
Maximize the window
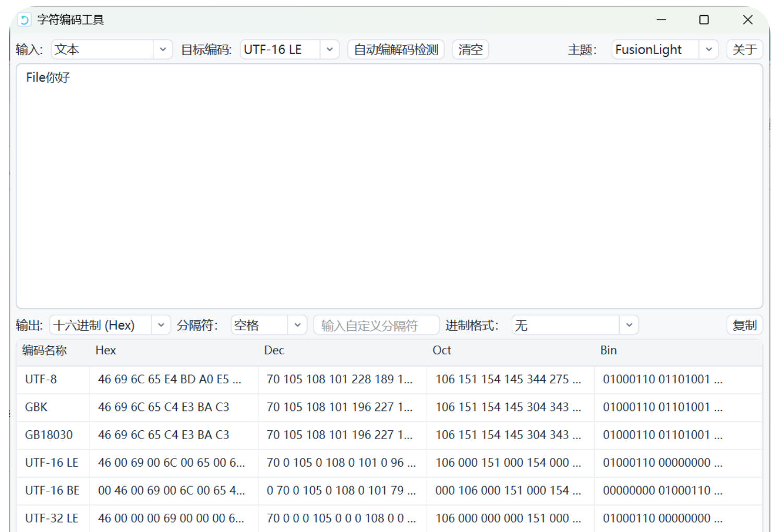tap(704, 20)
